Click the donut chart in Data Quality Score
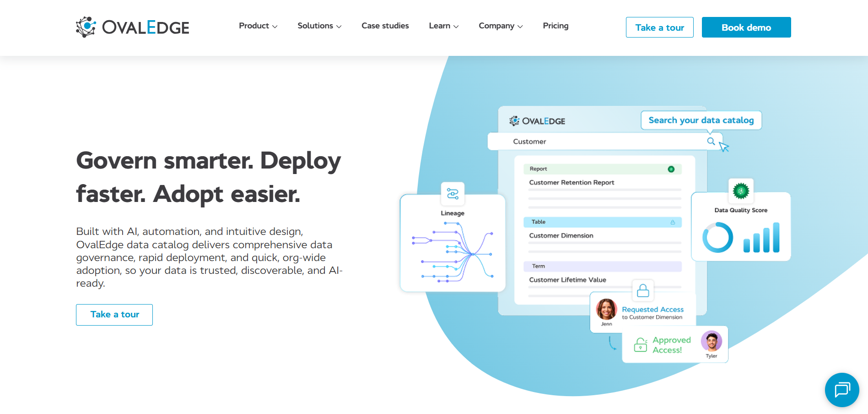This screenshot has height=414, width=868. point(717,237)
